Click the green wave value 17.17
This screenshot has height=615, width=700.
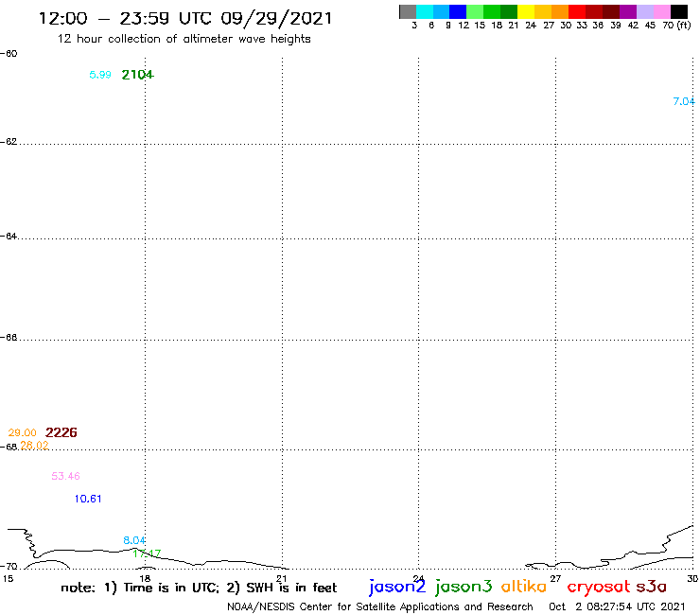coord(147,553)
